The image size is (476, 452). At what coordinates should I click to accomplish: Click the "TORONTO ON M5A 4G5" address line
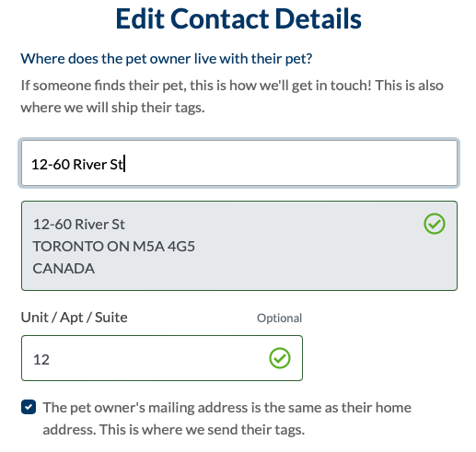(114, 247)
